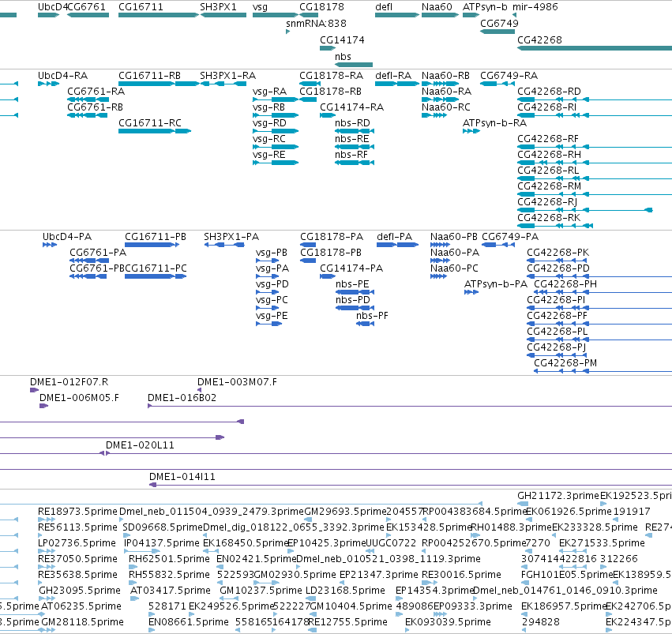Click transcript CG14174-RA
Image resolution: width=672 pixels, height=634 pixels.
[x=352, y=107]
